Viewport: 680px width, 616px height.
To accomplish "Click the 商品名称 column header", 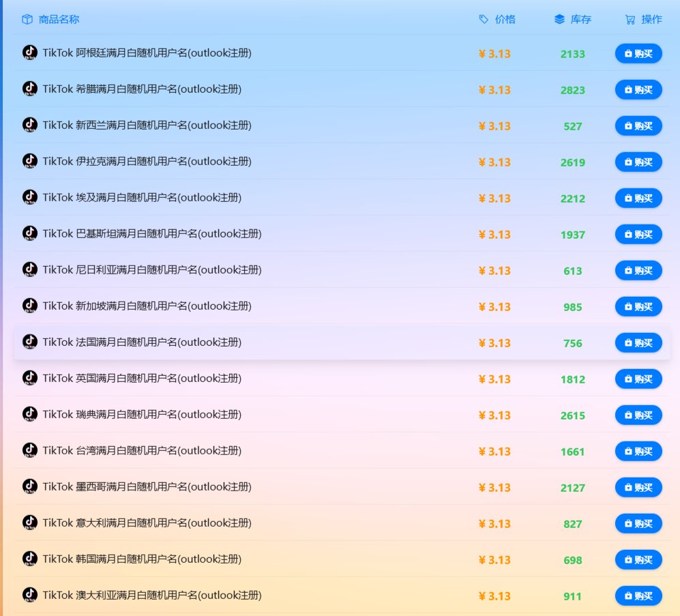I will [x=59, y=20].
